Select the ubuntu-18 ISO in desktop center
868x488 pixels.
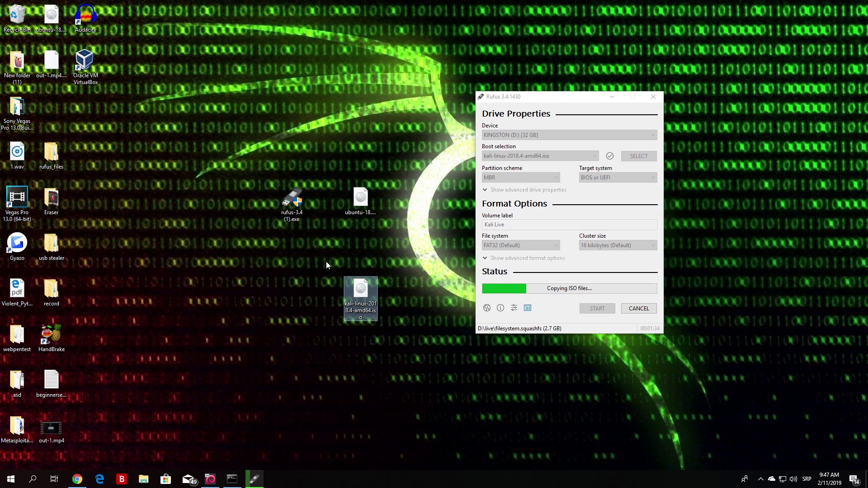(x=360, y=202)
